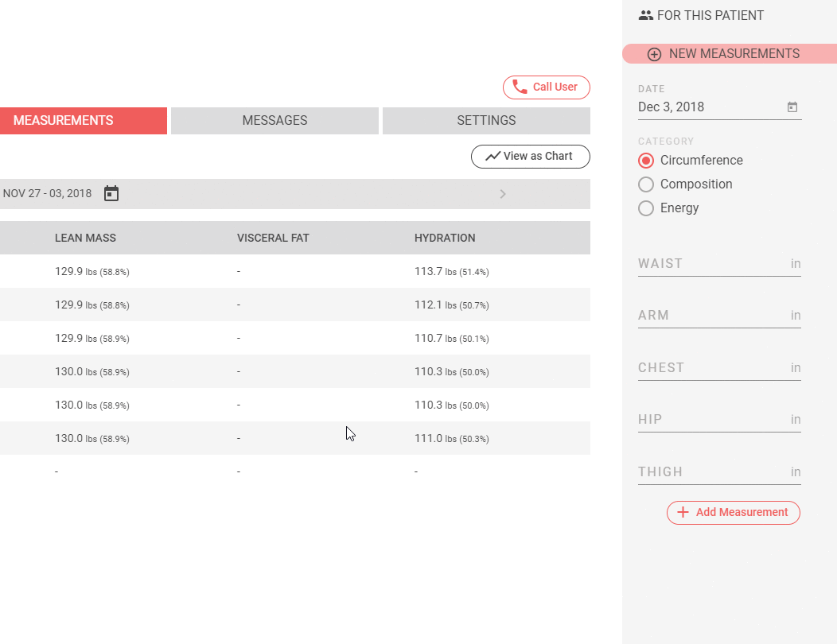837x644 pixels.
Task: Select the Composition category radio button
Action: 646,184
